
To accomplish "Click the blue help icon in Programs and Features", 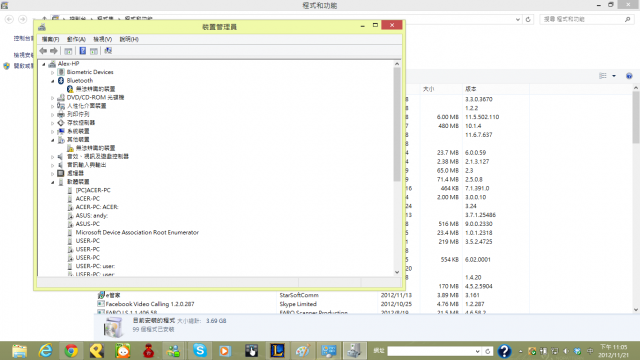I will (629, 76).
